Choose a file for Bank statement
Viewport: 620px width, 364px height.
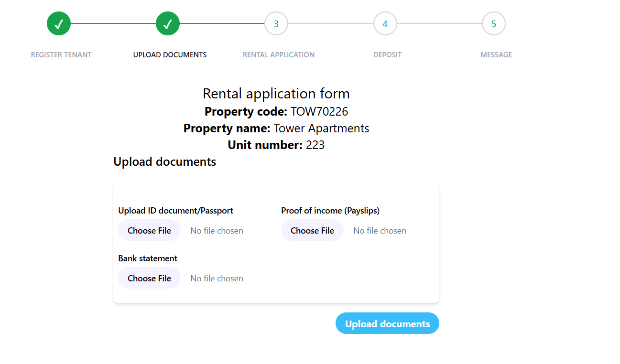(149, 278)
